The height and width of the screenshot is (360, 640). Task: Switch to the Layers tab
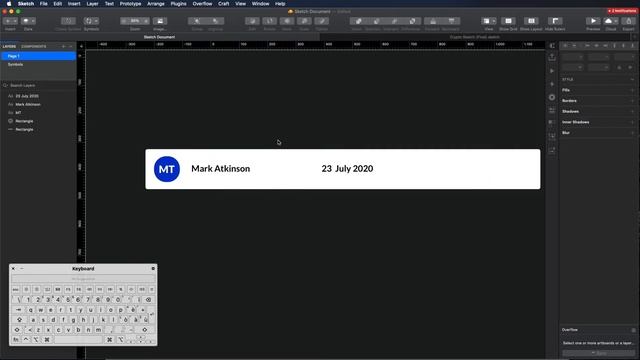(x=9, y=47)
